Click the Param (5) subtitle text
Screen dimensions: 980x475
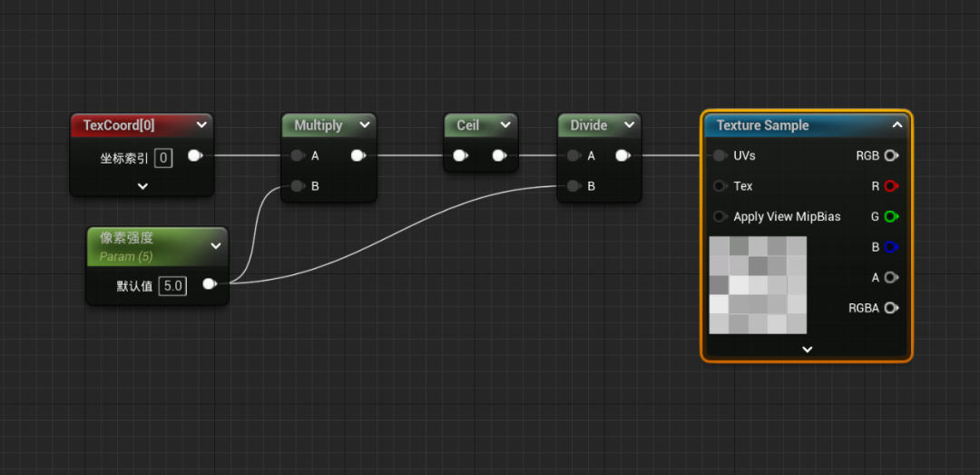pos(126,256)
